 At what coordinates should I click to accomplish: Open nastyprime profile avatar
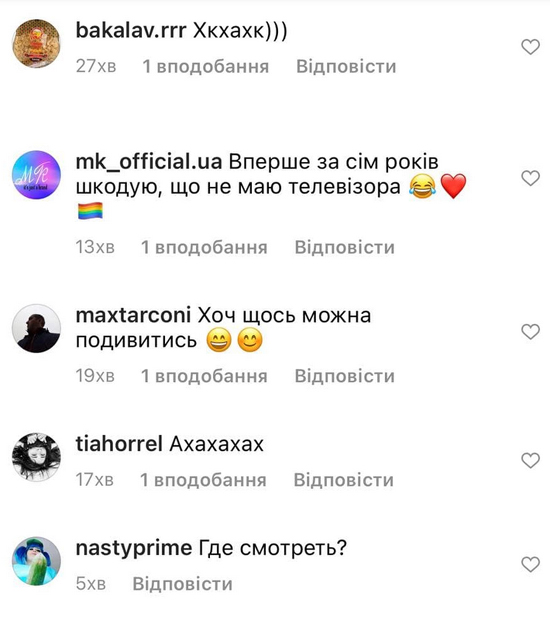[x=36, y=561]
